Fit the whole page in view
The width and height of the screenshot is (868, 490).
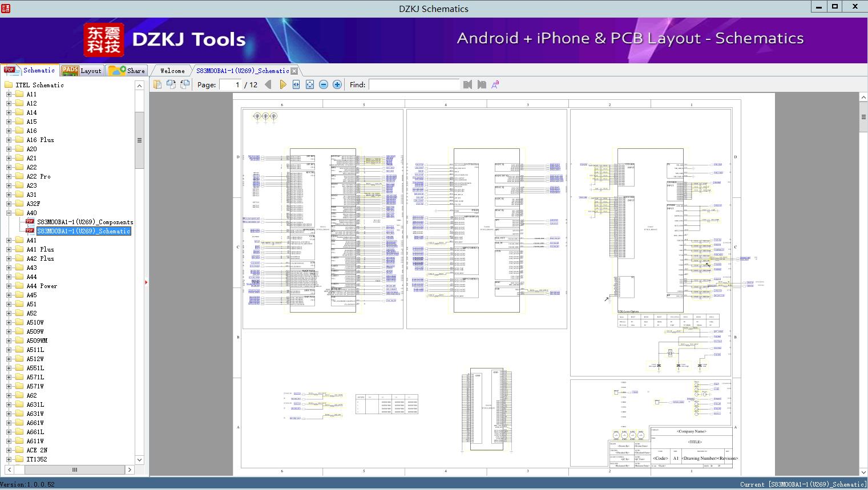point(310,84)
